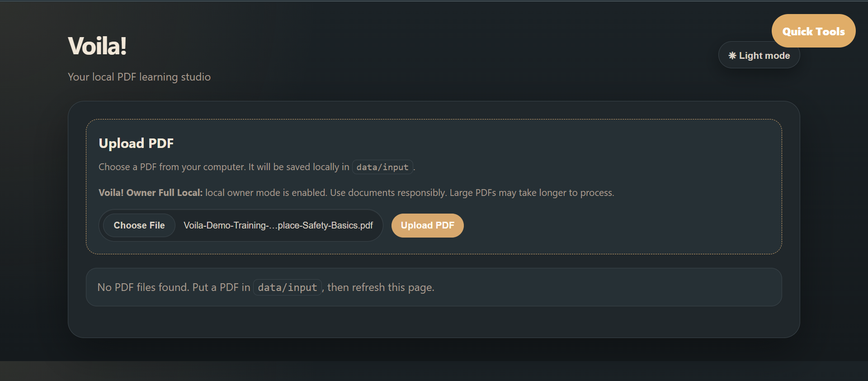The height and width of the screenshot is (381, 868).
Task: Select the chosen Workplace-Safety-Basics.pdf filename
Action: [278, 225]
